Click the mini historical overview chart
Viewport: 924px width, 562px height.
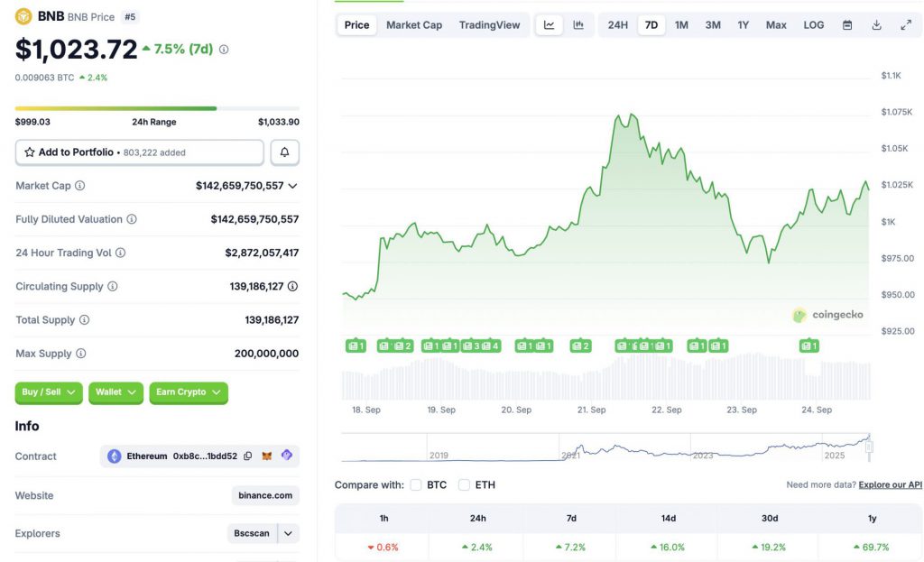pos(605,447)
